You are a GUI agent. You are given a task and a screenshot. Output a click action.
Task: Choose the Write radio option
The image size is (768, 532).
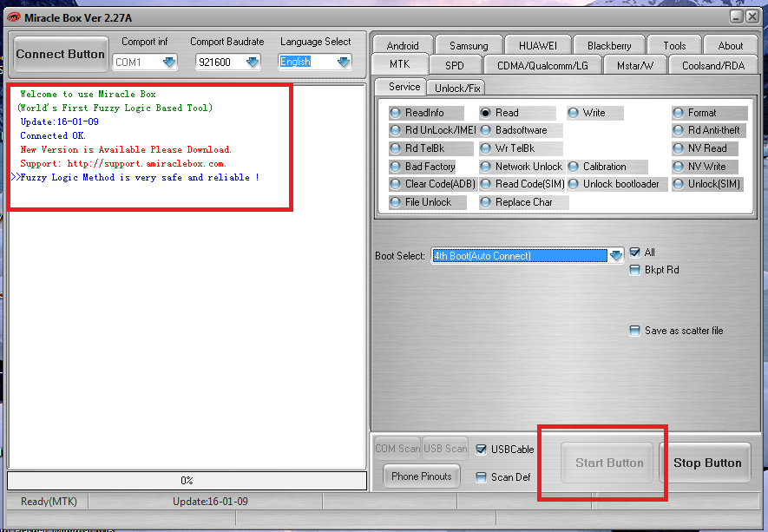573,113
